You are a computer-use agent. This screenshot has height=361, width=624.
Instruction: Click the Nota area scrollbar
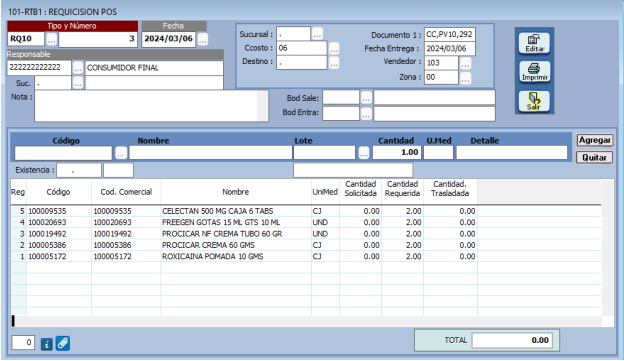[263, 106]
